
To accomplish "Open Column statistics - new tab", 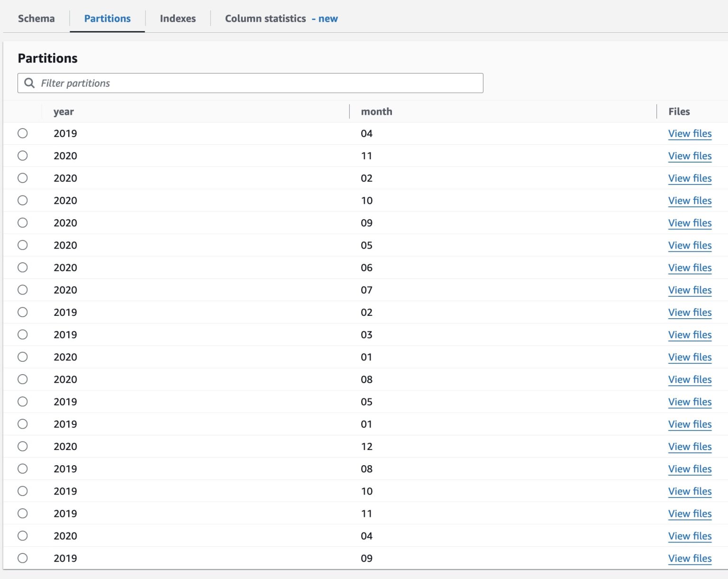I will click(281, 18).
